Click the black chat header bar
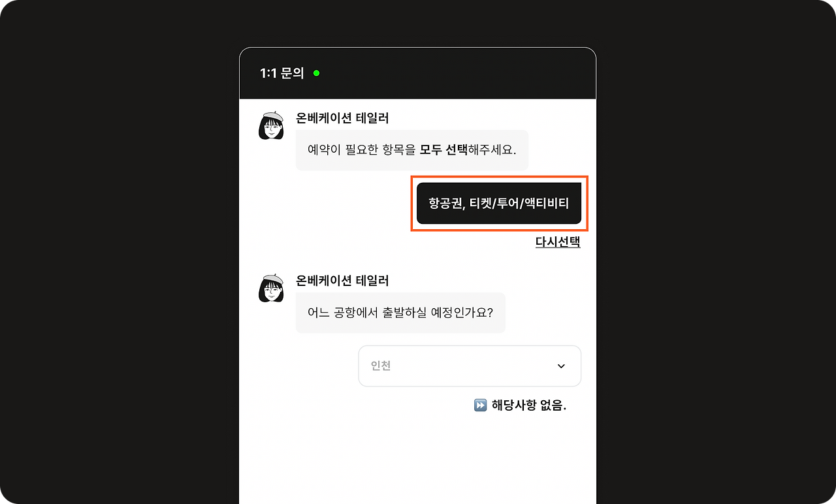The image size is (836, 504). [x=418, y=73]
